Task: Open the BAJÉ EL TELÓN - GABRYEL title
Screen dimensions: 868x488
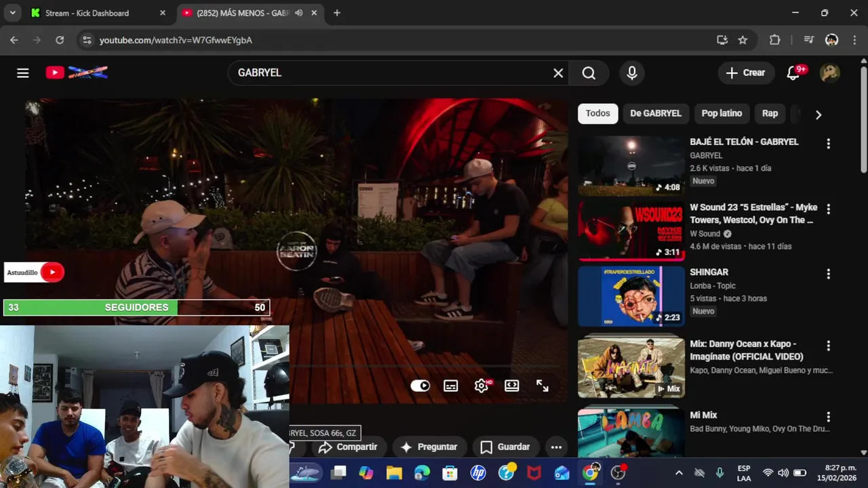Action: (744, 142)
